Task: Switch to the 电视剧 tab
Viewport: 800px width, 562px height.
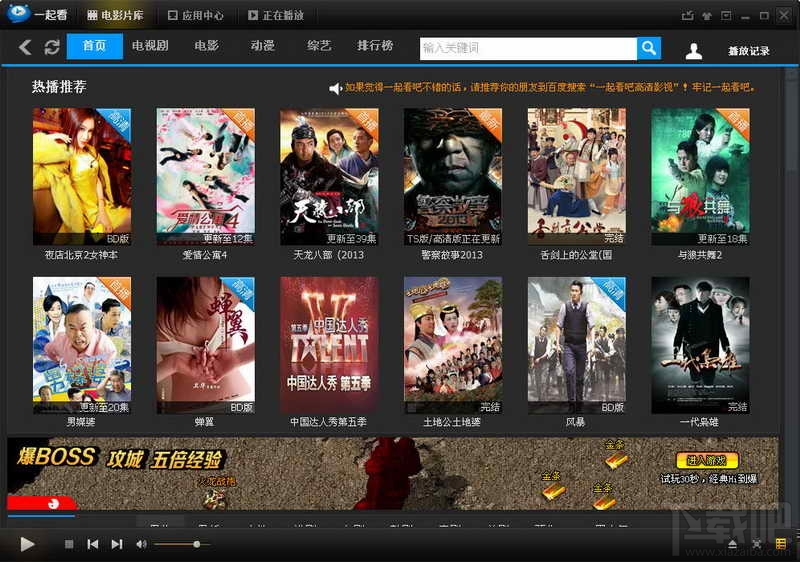Action: tap(150, 46)
